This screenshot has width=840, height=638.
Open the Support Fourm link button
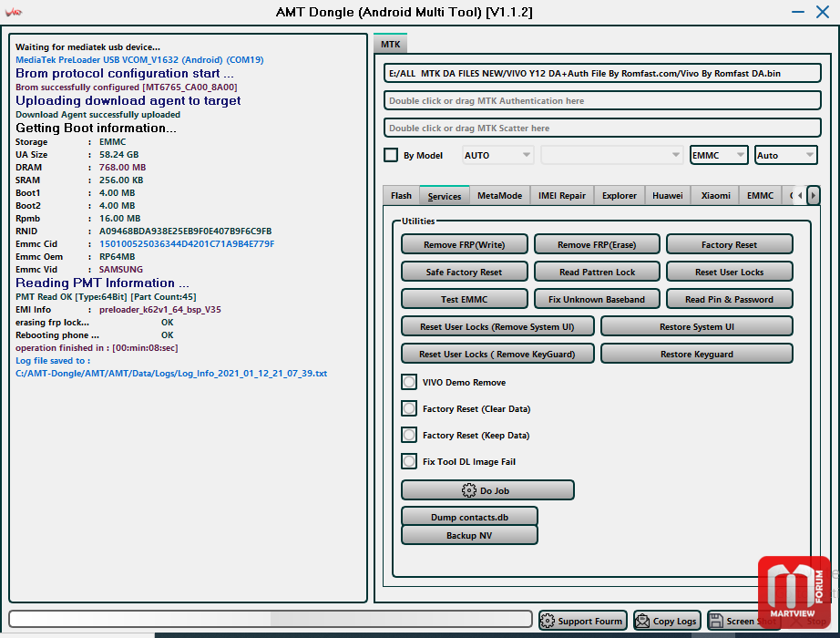(583, 621)
